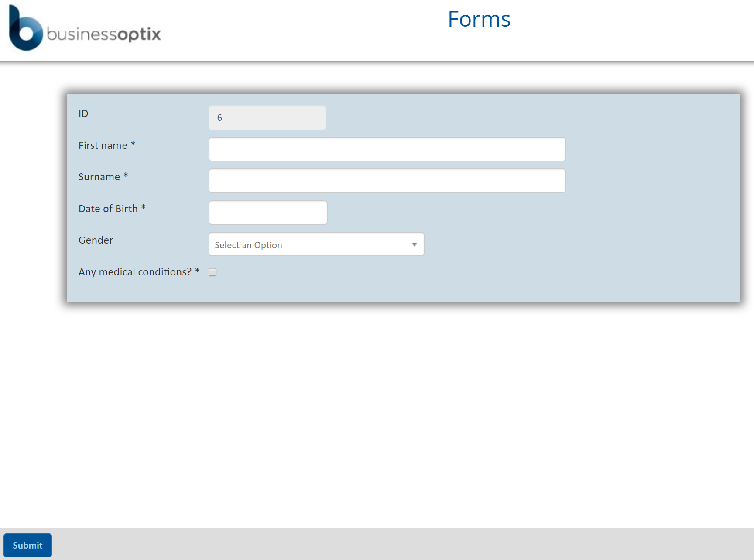Focus the First name text field
The width and height of the screenshot is (754, 560).
click(387, 149)
